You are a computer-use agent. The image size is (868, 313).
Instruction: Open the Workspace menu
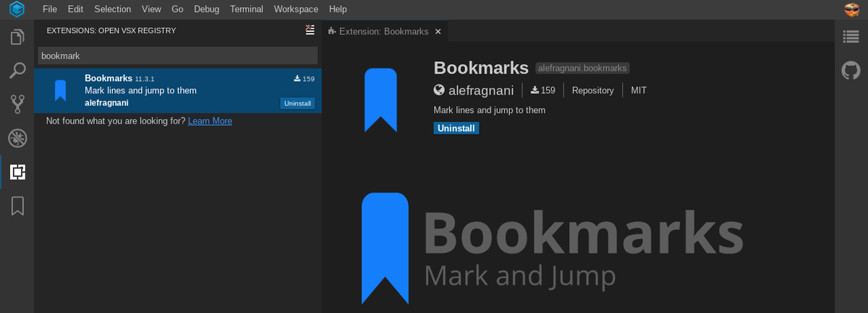click(296, 9)
